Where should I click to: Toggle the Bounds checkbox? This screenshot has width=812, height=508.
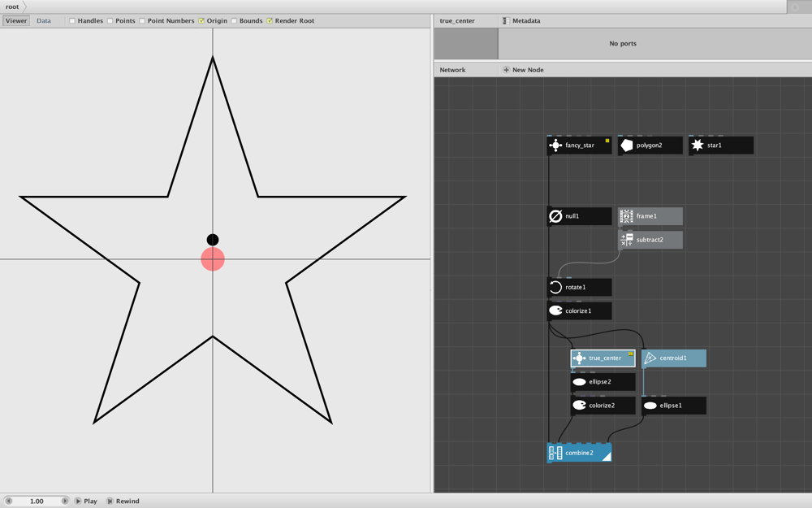coord(234,21)
